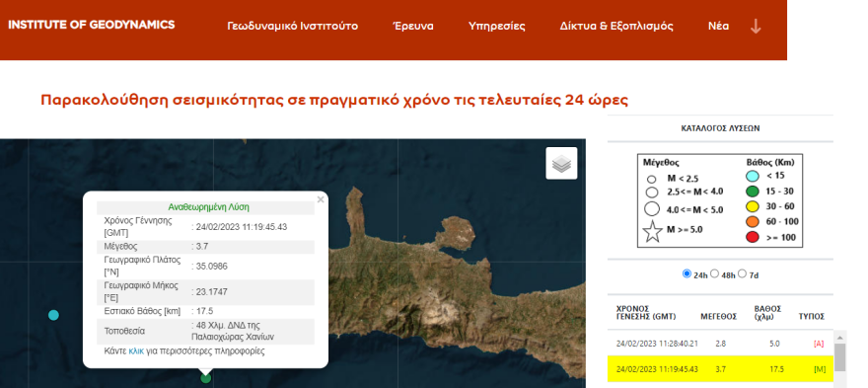Click the ΚΑΤΑΛΟΓΟΣ ΛΥΣΕΩΝ heading

coord(720,128)
